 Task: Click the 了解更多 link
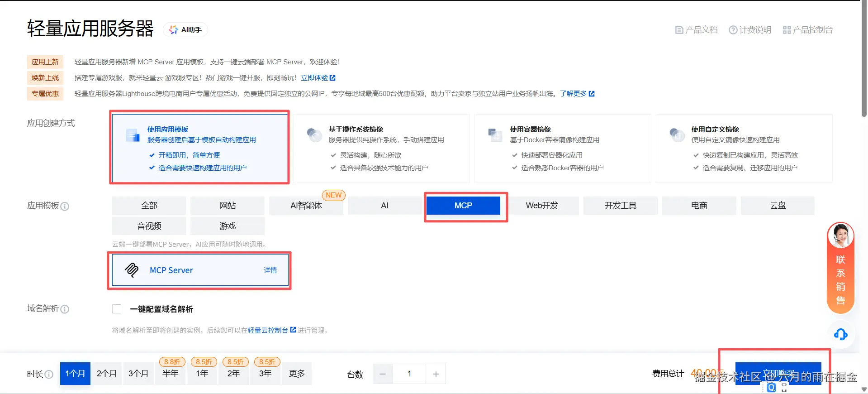tap(573, 94)
